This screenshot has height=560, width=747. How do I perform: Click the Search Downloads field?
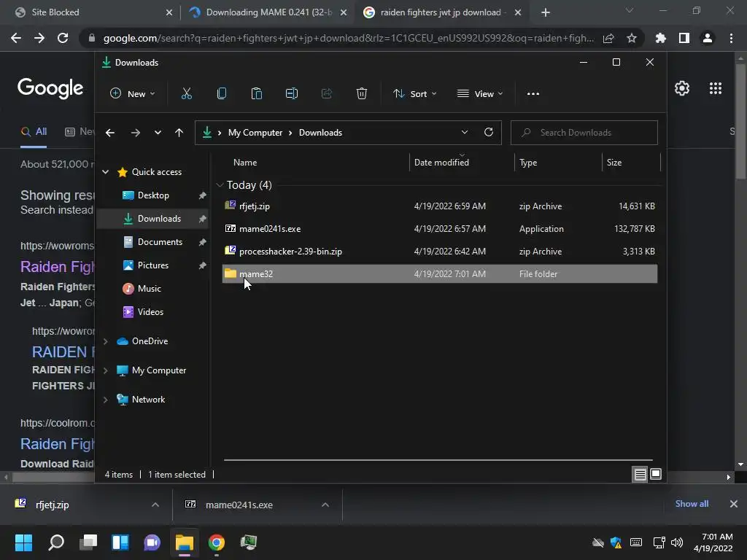(584, 133)
